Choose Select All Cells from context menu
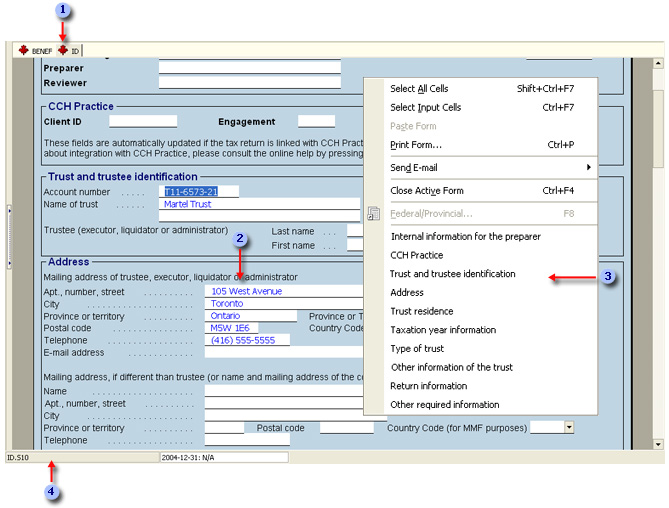The height and width of the screenshot is (508, 669). coord(482,89)
